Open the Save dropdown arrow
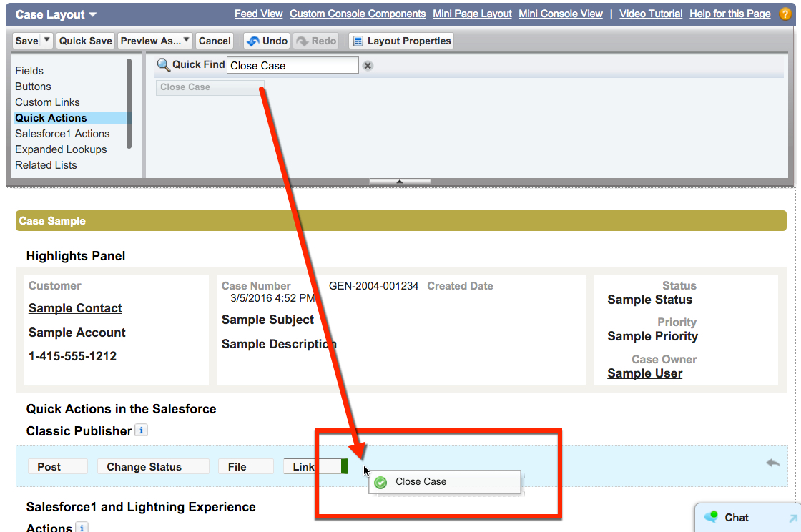 coord(46,40)
